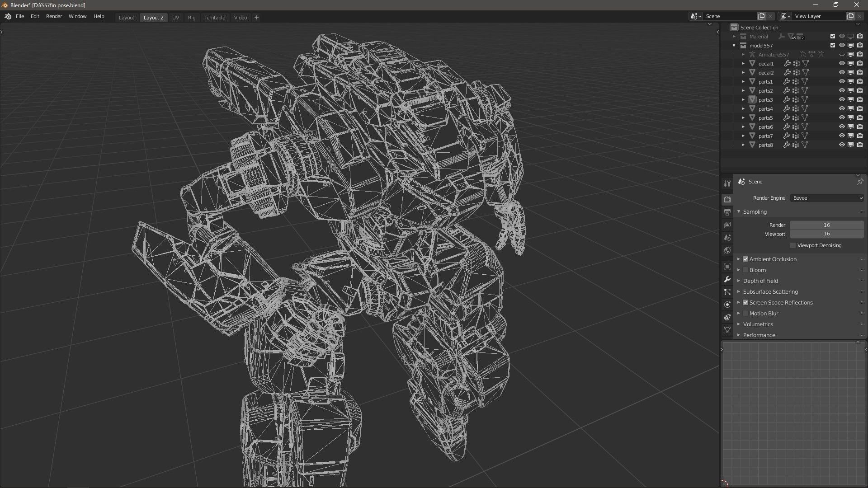Viewport: 868px width, 488px height.
Task: Add a new workspace with plus button
Action: coord(256,18)
